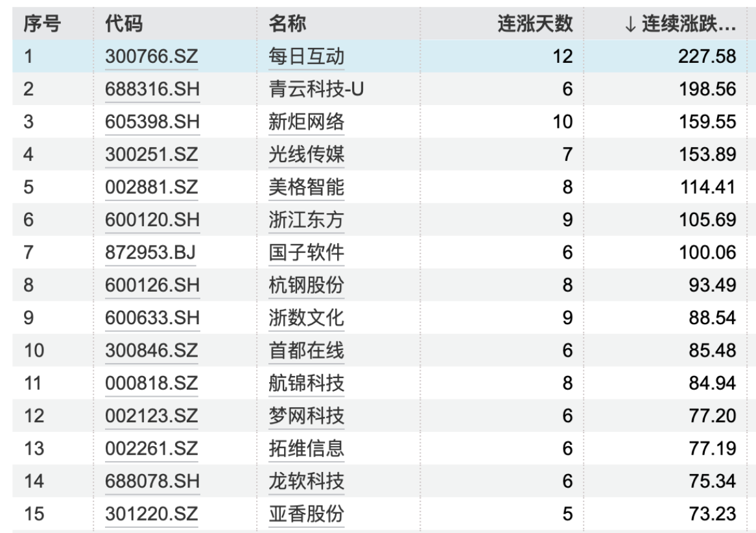Click the 序号 column header

point(42,24)
